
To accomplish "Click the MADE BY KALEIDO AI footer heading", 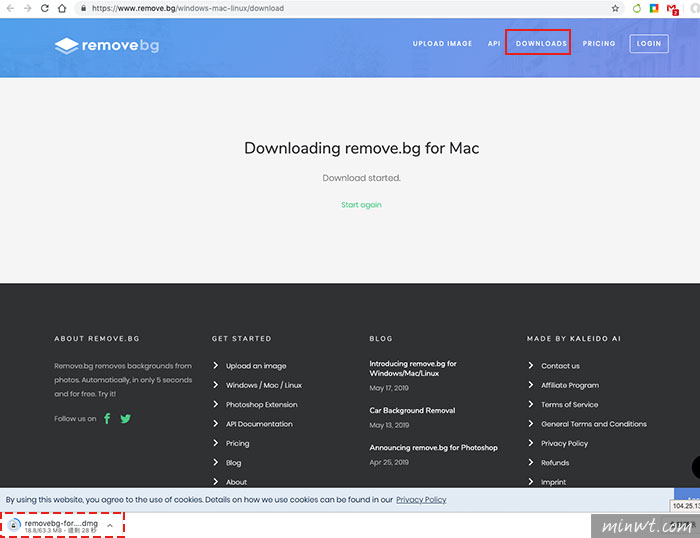I will click(x=574, y=338).
